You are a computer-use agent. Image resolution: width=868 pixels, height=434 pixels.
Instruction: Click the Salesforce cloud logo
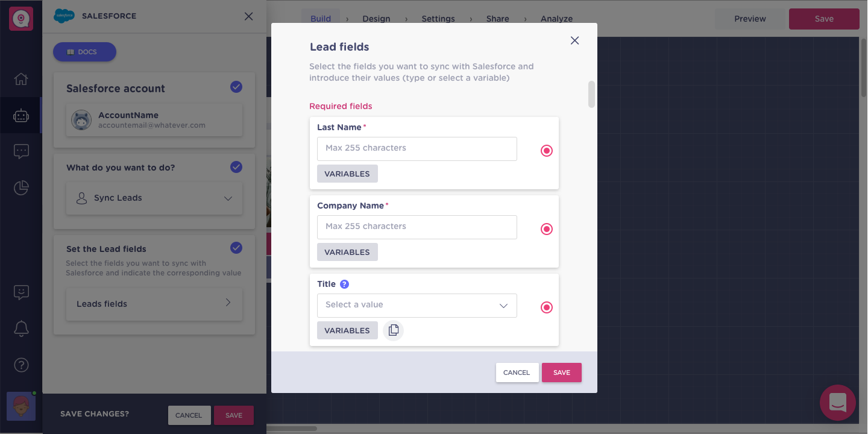tap(64, 16)
